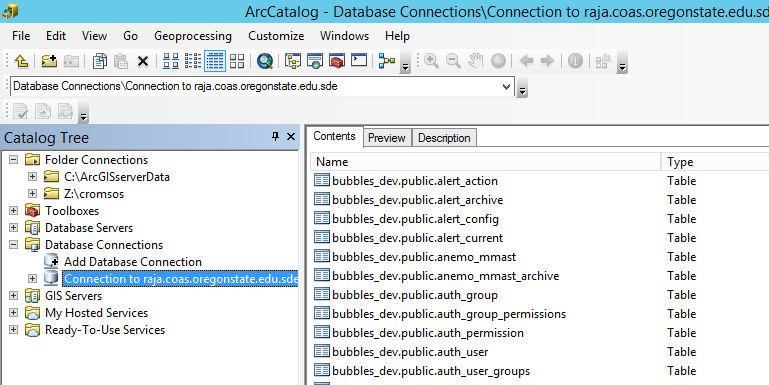Click the Up One Level icon
Image resolution: width=769 pixels, height=385 pixels.
click(21, 61)
